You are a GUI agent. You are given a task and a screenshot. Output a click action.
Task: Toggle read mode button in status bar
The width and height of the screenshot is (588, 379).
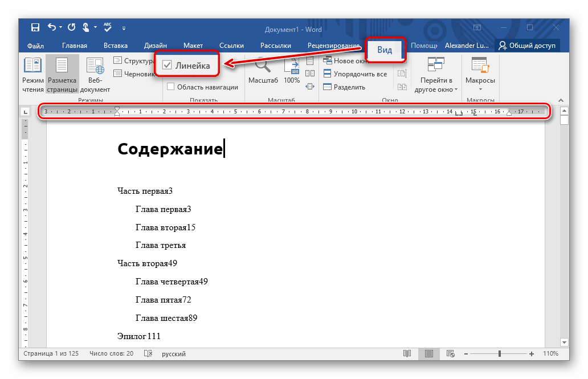click(x=407, y=353)
